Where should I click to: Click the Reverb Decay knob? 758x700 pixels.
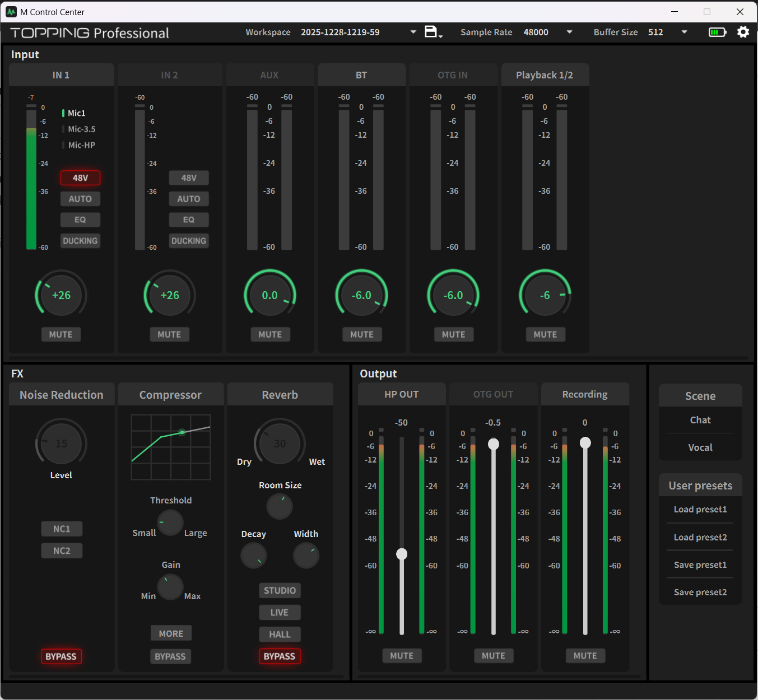[254, 556]
